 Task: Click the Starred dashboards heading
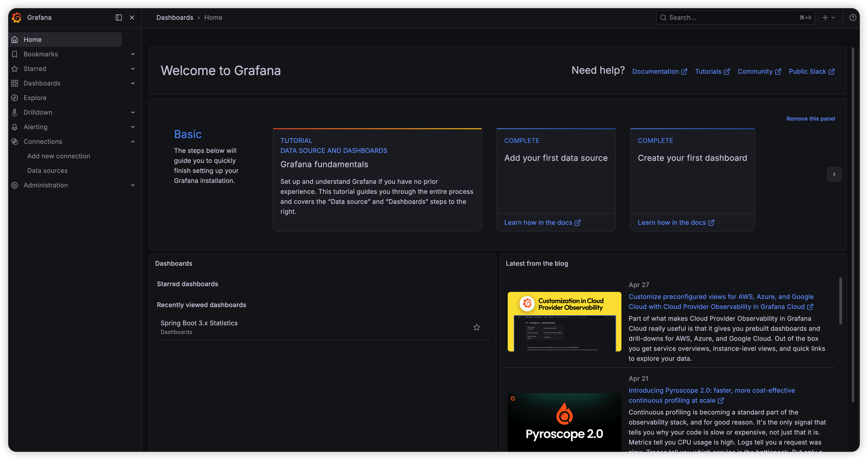pos(187,284)
